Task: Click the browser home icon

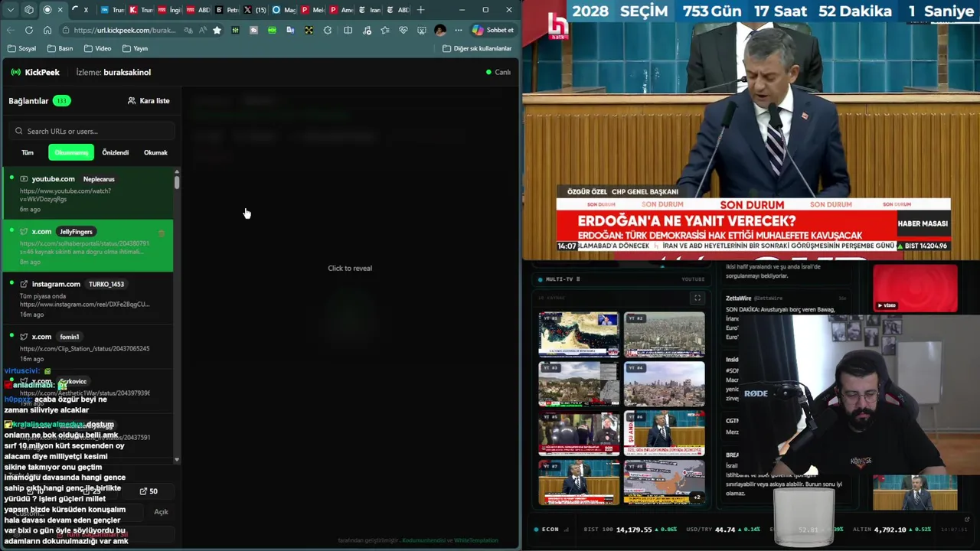Action: tap(47, 30)
